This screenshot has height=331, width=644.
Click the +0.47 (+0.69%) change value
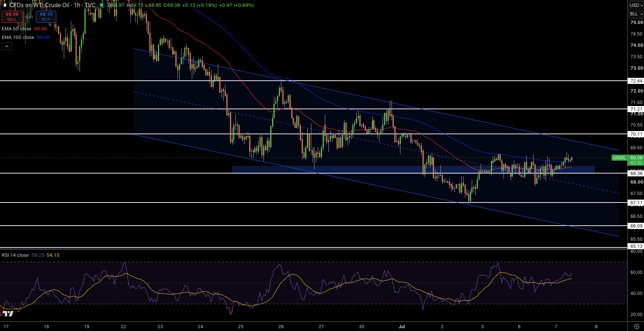[236, 5]
